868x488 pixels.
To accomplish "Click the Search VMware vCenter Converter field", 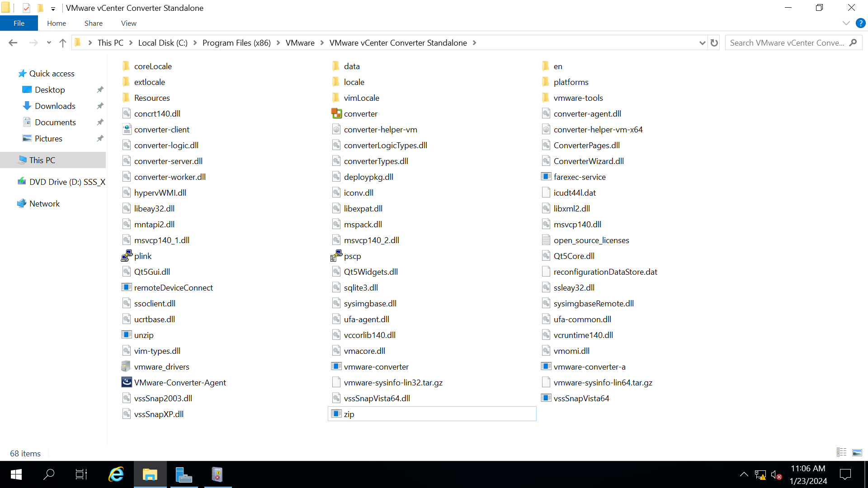I will pos(787,43).
